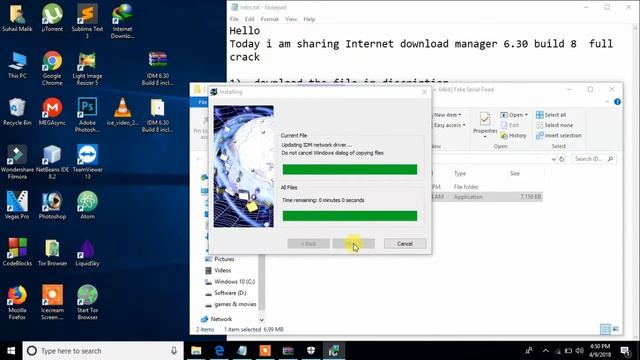Screen dimensions: 640x360
Task: Select This PC desktop icon
Action: (x=17, y=65)
